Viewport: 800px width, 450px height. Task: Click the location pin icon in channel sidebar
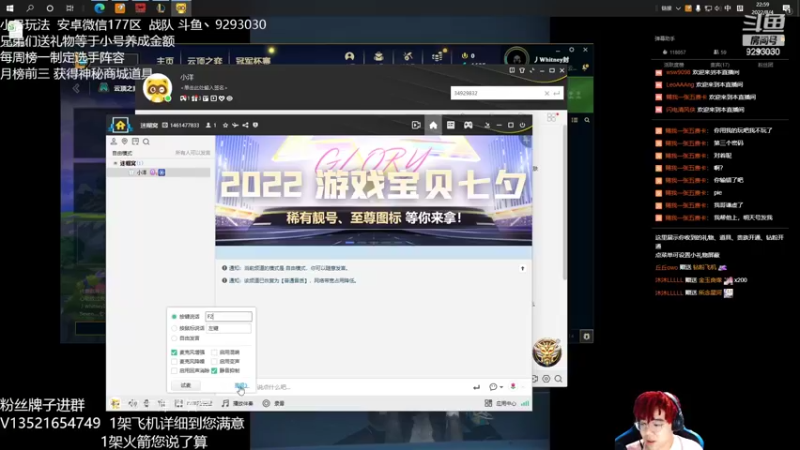tap(124, 141)
